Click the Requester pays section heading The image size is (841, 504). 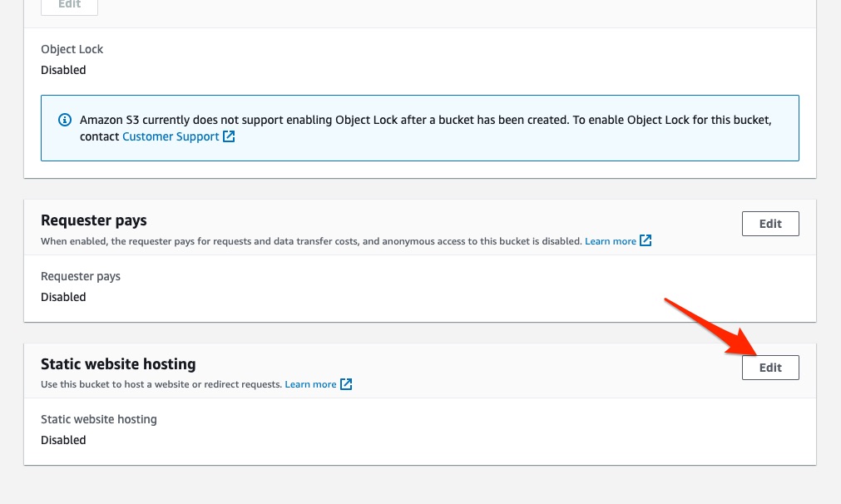click(93, 220)
